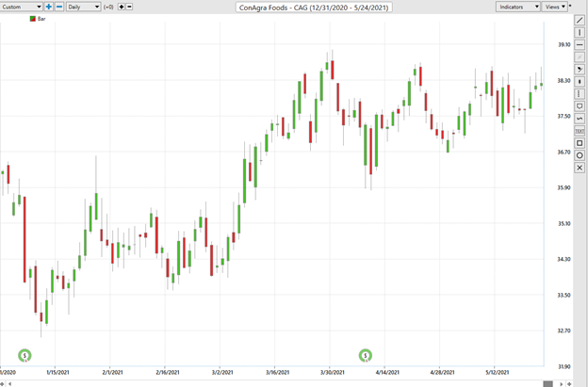This screenshot has height=387, width=588.
Task: Click the X delete drawings tool
Action: click(580, 168)
